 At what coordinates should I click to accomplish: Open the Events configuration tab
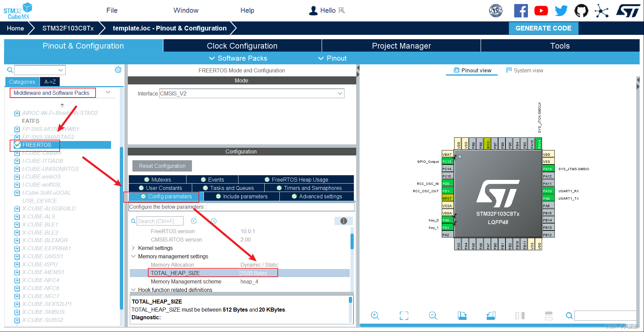pos(212,180)
